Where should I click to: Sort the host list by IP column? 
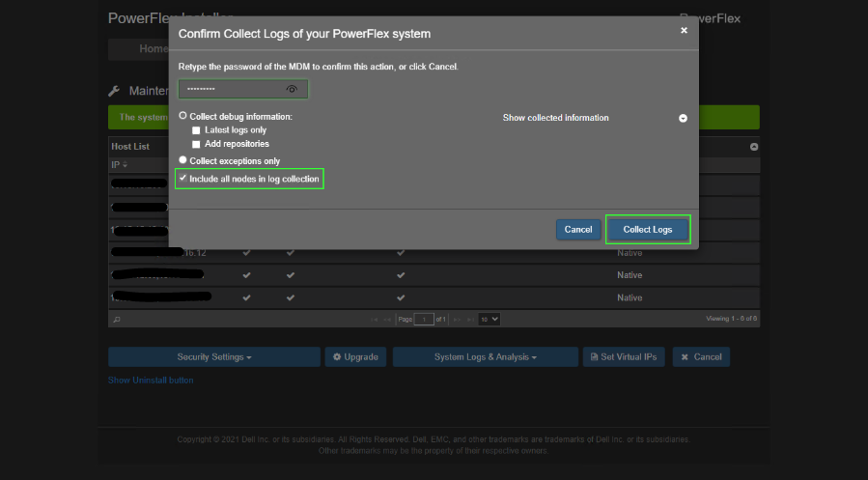[x=119, y=165]
